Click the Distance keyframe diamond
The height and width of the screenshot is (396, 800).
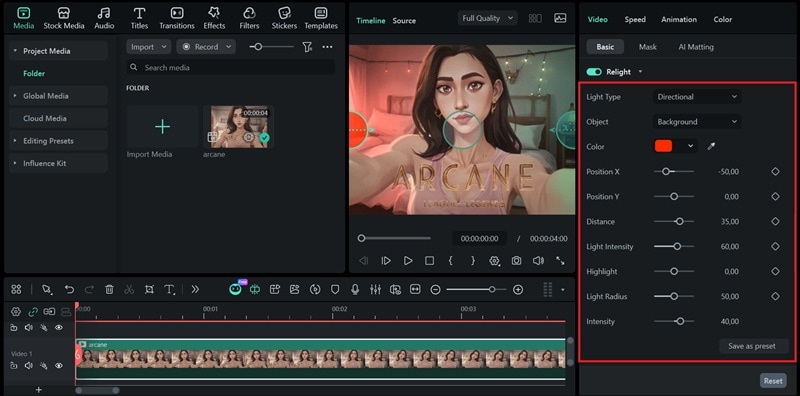775,221
